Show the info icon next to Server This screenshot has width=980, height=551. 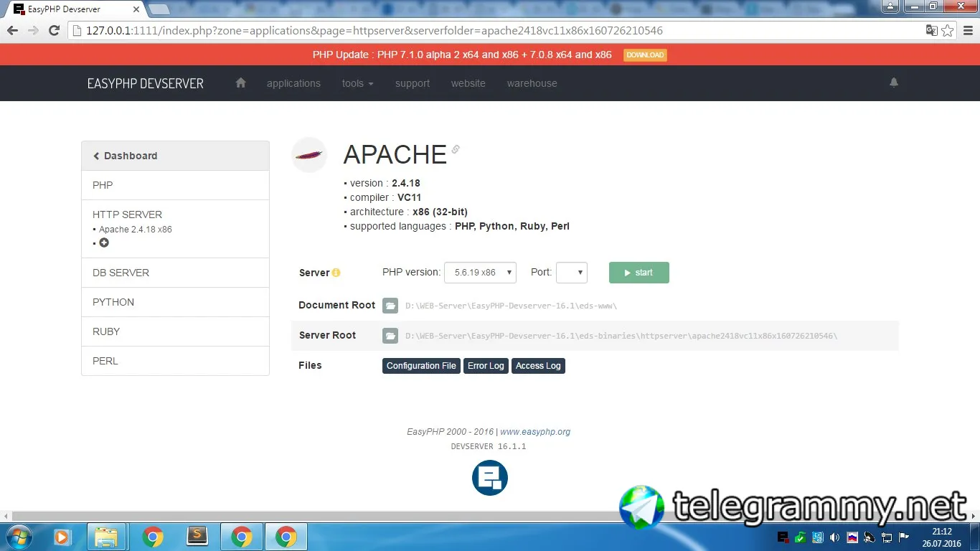[336, 273]
